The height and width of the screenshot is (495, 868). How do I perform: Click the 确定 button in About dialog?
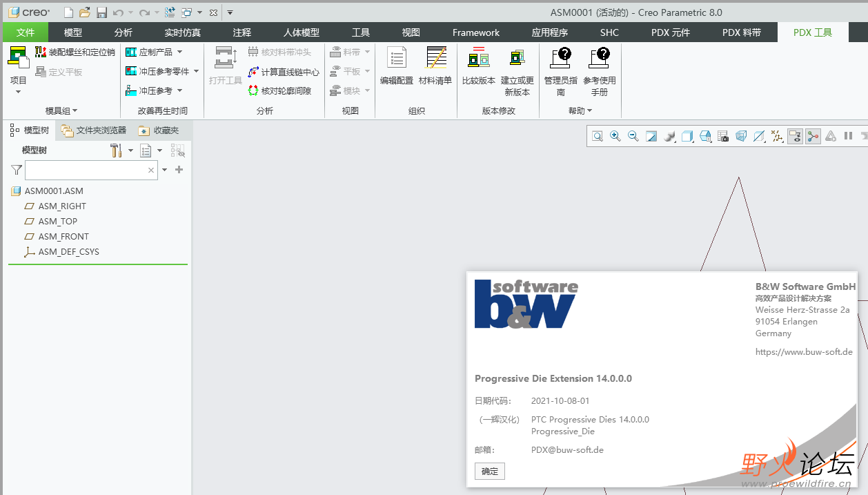pos(490,472)
